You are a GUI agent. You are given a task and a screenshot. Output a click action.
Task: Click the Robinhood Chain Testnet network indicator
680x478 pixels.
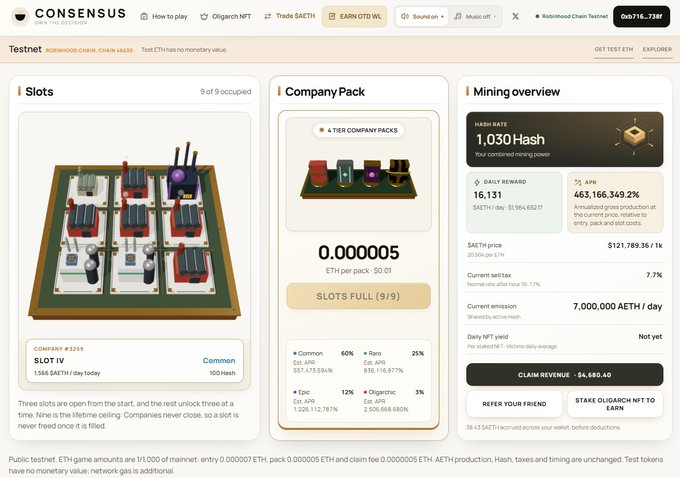coord(572,16)
